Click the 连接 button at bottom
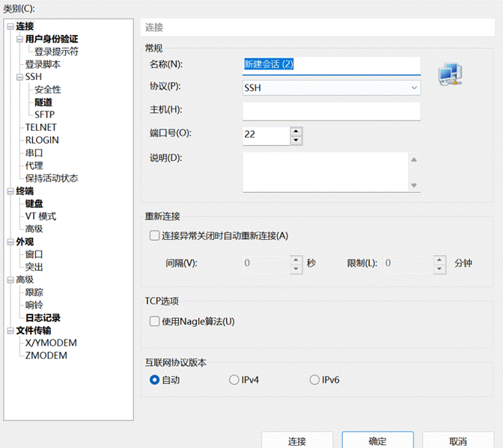This screenshot has width=503, height=448. 296,441
